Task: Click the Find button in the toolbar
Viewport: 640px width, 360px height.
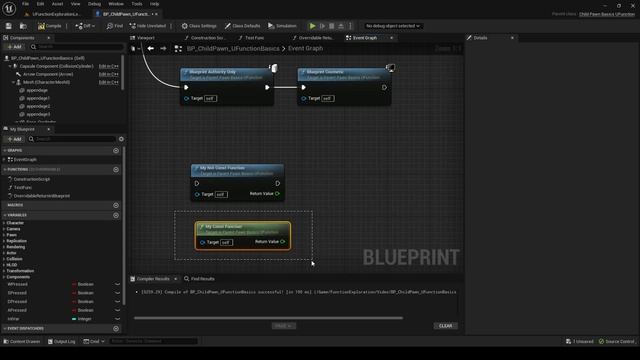Action: pyautogui.click(x=115, y=26)
